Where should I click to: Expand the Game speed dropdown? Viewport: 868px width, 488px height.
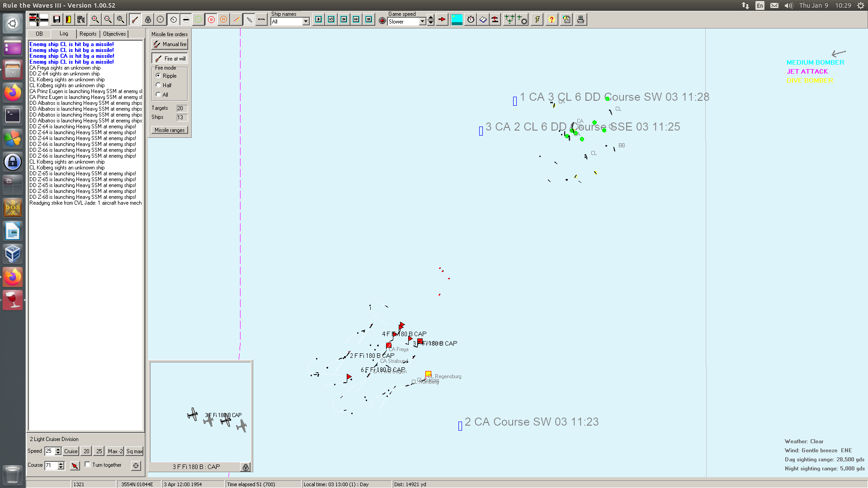pos(422,21)
